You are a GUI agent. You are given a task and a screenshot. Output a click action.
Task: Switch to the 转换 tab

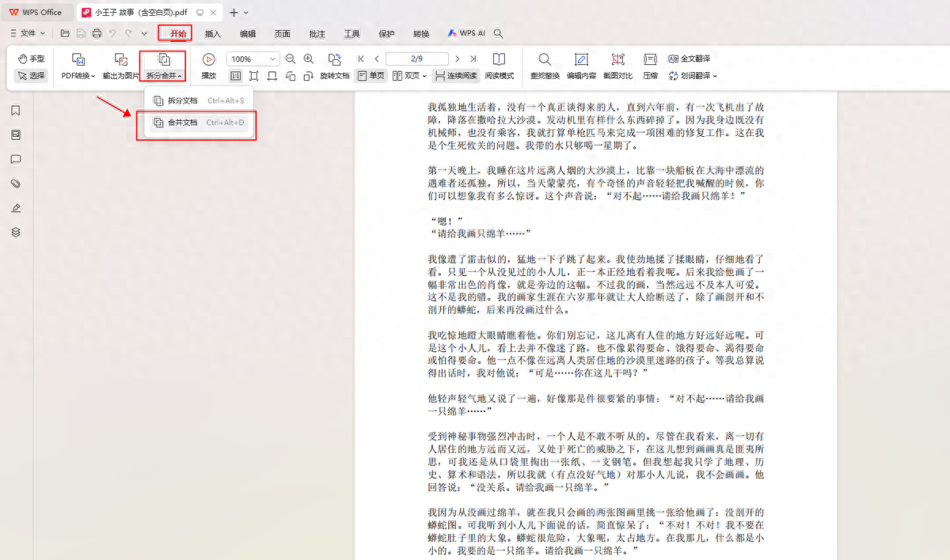click(x=421, y=34)
